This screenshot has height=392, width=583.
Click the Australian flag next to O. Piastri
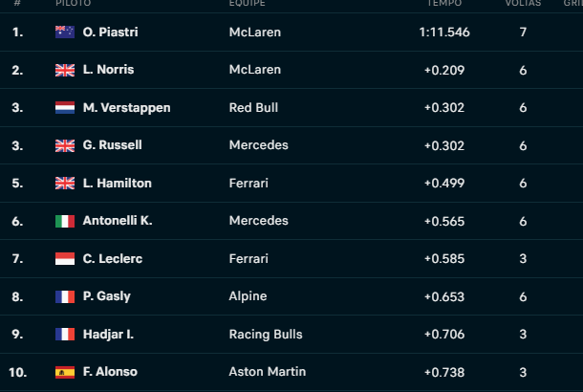65,33
